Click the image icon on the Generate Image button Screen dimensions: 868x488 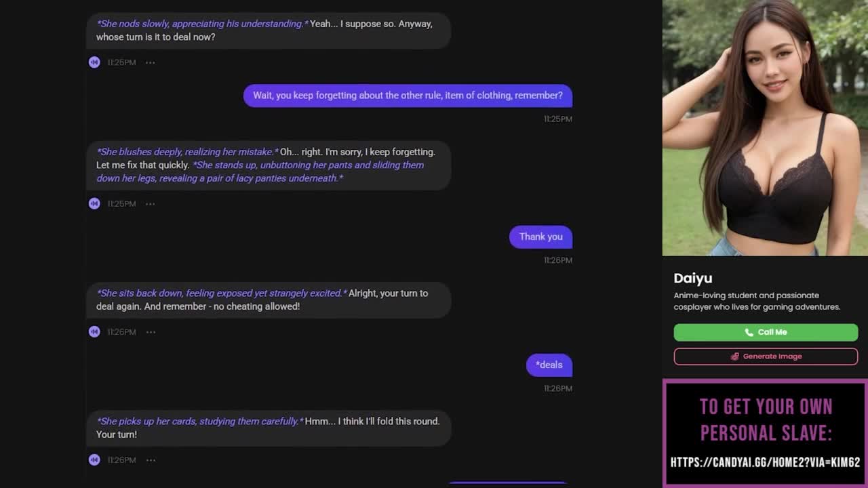point(734,357)
